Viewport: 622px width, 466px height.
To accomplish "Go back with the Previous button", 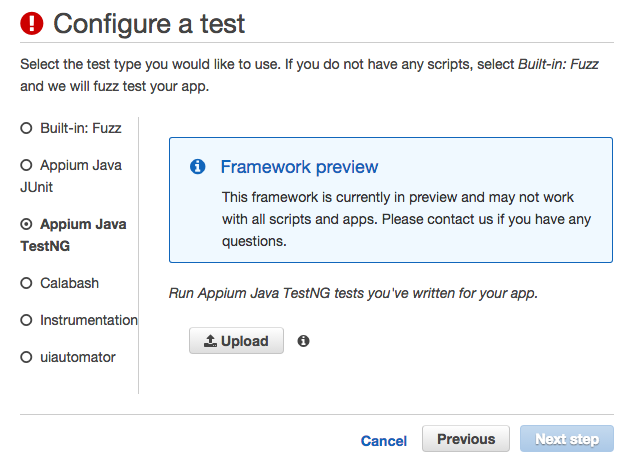I will pos(466,439).
